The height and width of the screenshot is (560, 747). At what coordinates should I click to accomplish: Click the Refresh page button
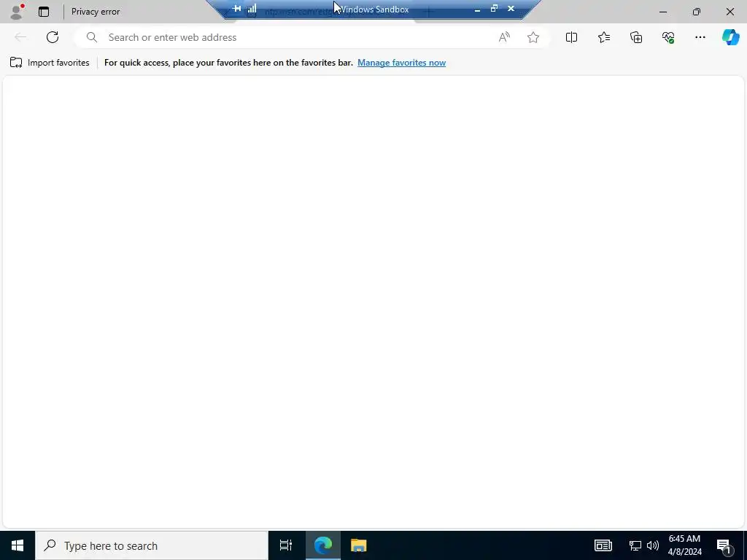pos(53,37)
